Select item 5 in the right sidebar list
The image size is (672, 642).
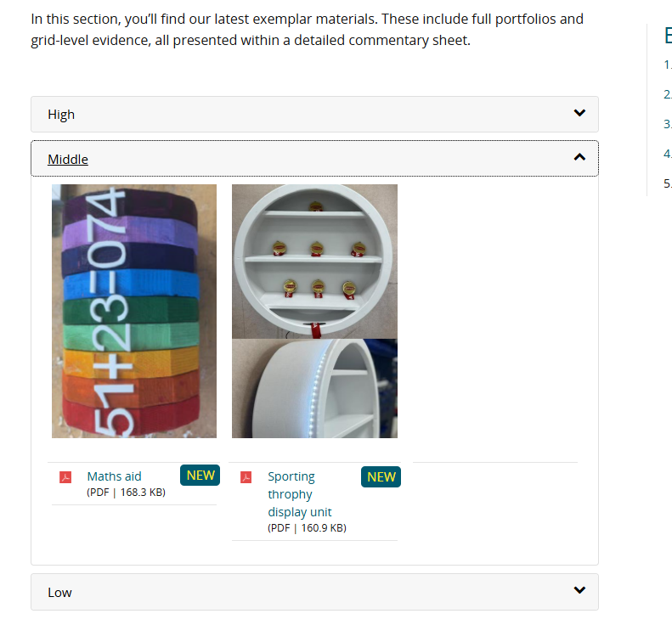[668, 183]
